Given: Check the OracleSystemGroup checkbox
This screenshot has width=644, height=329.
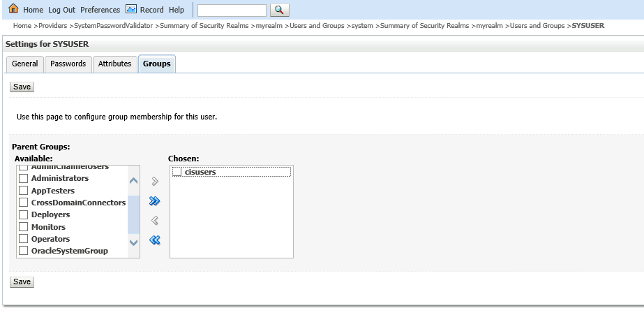Looking at the screenshot, I should [x=24, y=251].
